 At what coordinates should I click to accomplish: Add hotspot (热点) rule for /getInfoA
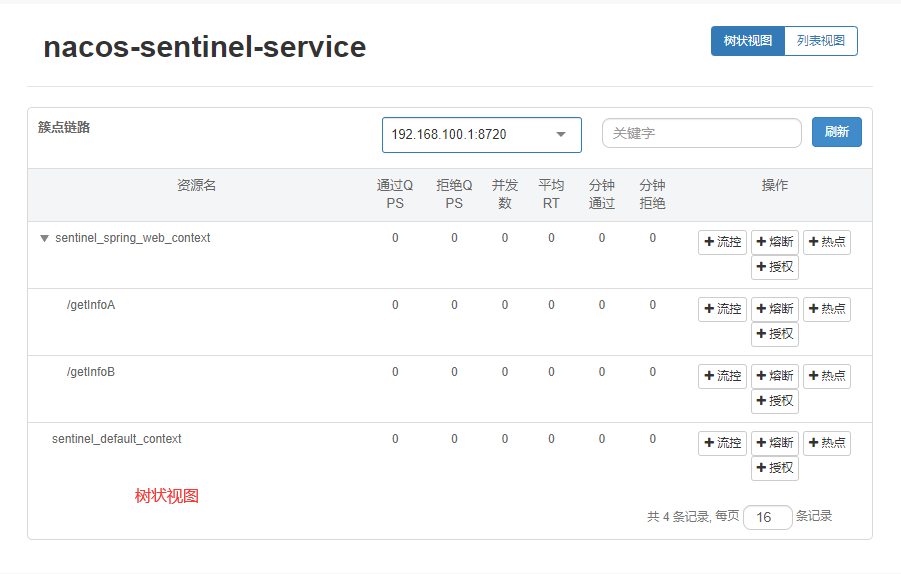[x=826, y=309]
